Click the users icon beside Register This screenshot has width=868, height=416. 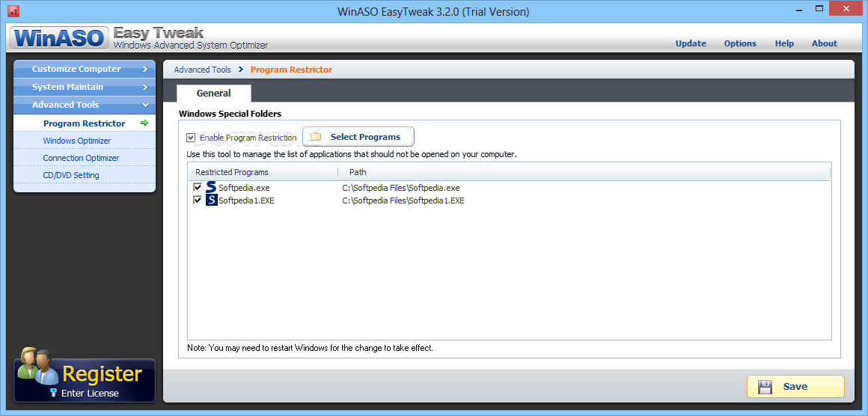[37, 366]
